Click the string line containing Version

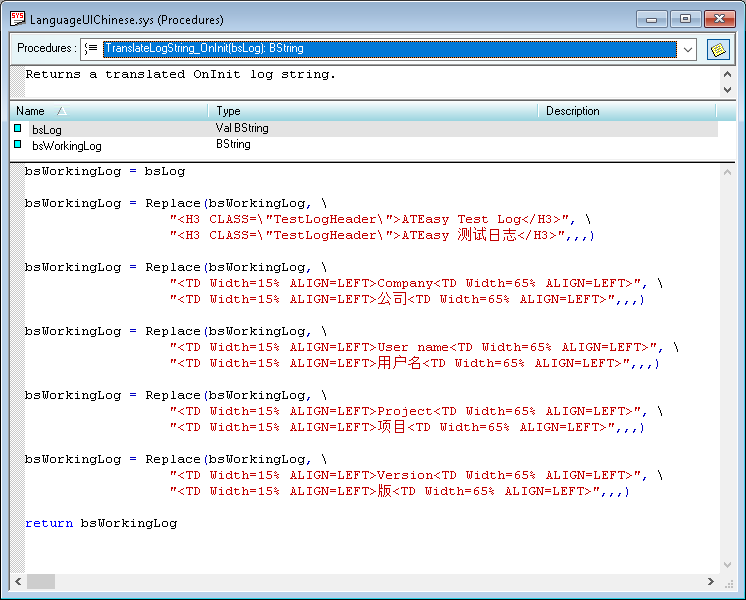(416, 475)
